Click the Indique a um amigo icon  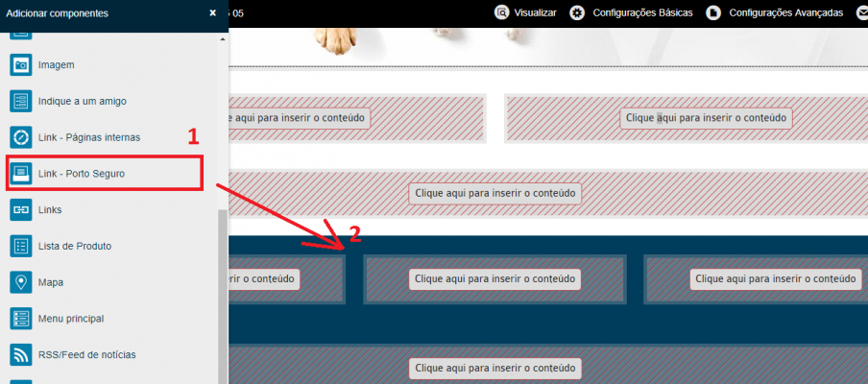tap(21, 101)
